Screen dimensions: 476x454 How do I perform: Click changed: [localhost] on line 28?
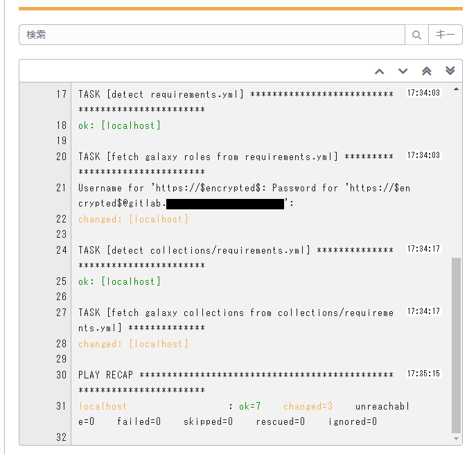pyautogui.click(x=133, y=344)
